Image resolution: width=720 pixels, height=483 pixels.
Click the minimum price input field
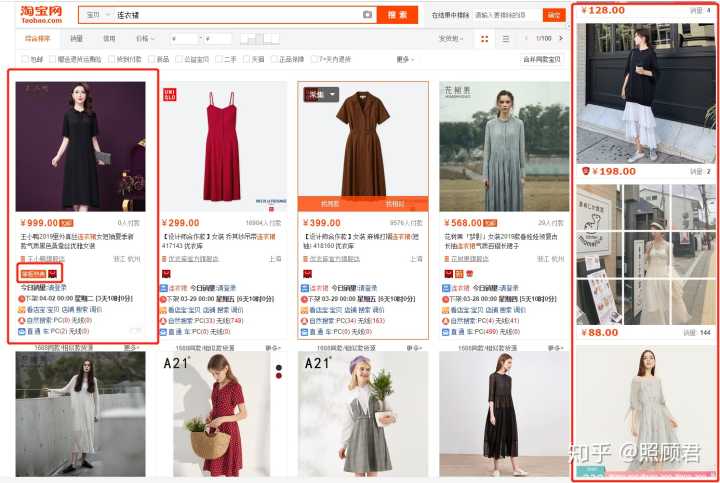tap(186, 39)
